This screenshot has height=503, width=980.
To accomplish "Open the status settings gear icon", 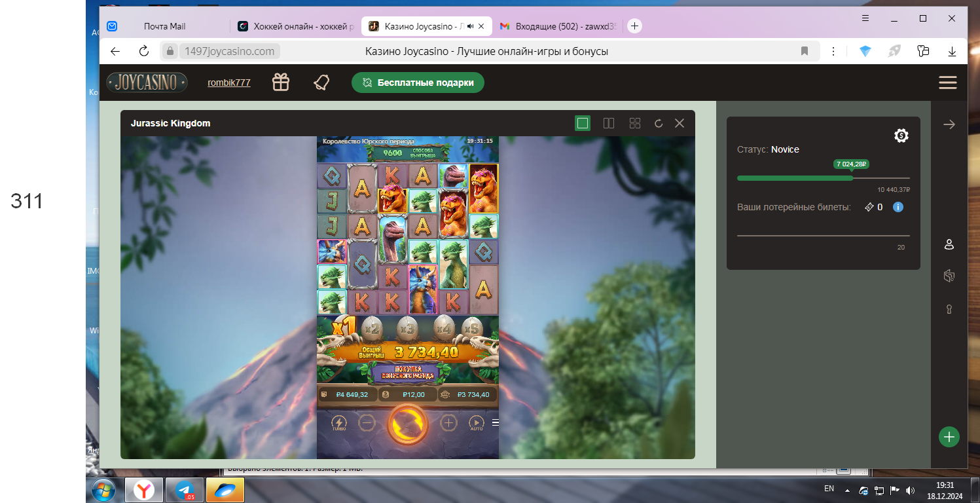I will pyautogui.click(x=901, y=136).
